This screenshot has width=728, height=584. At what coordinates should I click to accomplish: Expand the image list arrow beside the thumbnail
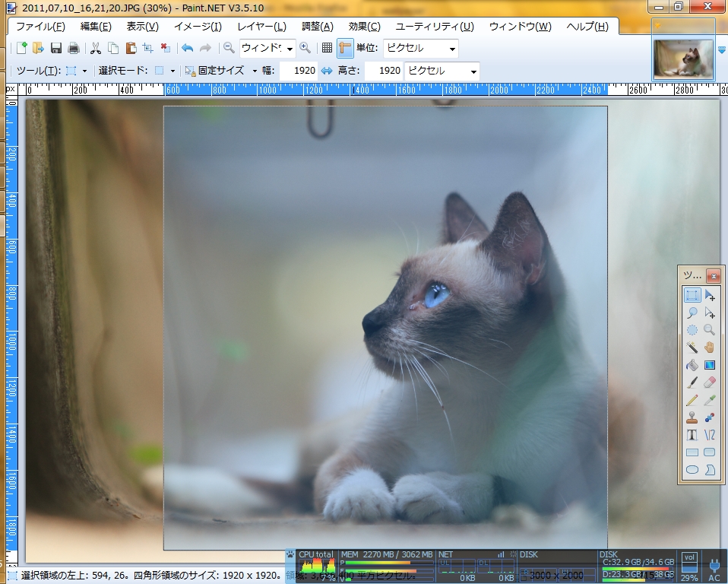pyautogui.click(x=722, y=49)
